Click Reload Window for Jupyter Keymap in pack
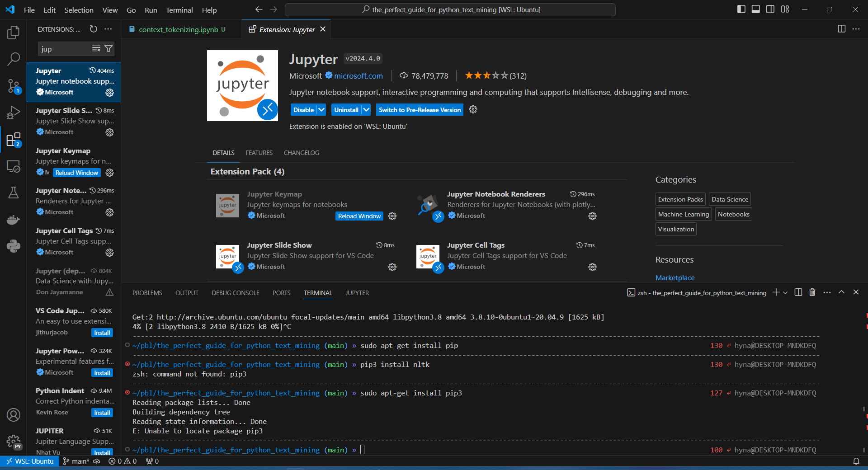This screenshot has width=868, height=470. tap(359, 216)
